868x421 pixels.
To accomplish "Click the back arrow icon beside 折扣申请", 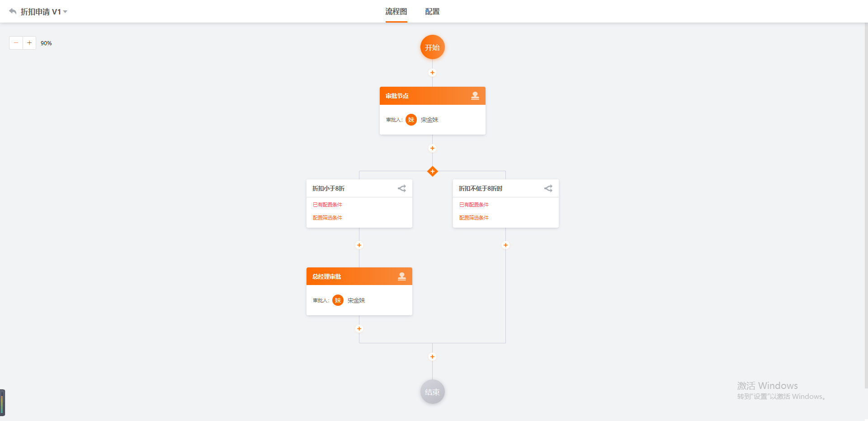I will [13, 11].
